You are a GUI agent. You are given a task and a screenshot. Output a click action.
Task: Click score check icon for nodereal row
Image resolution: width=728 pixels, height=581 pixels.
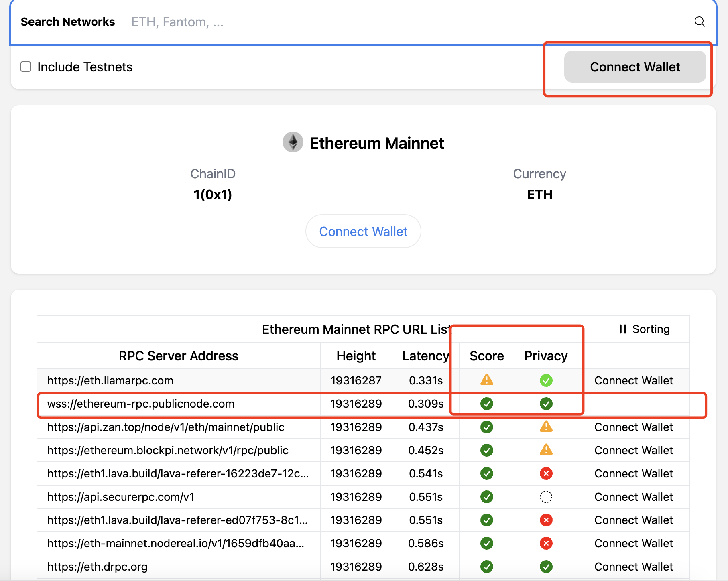487,543
